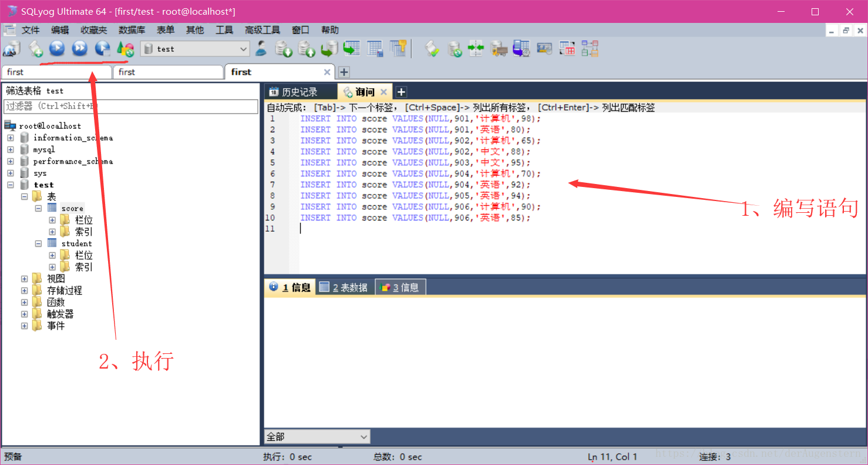This screenshot has height=465, width=868.
Task: Run the Execute Query play button
Action: (57, 48)
